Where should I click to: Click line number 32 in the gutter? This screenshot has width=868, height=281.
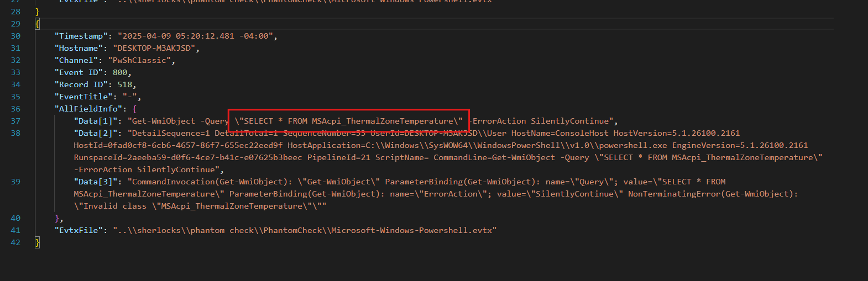tap(15, 60)
